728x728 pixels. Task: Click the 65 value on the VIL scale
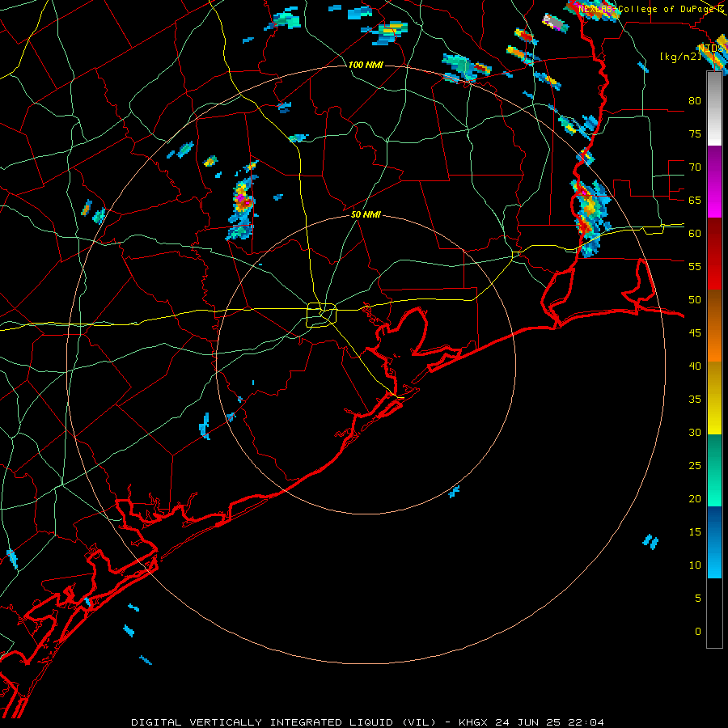pos(695,200)
